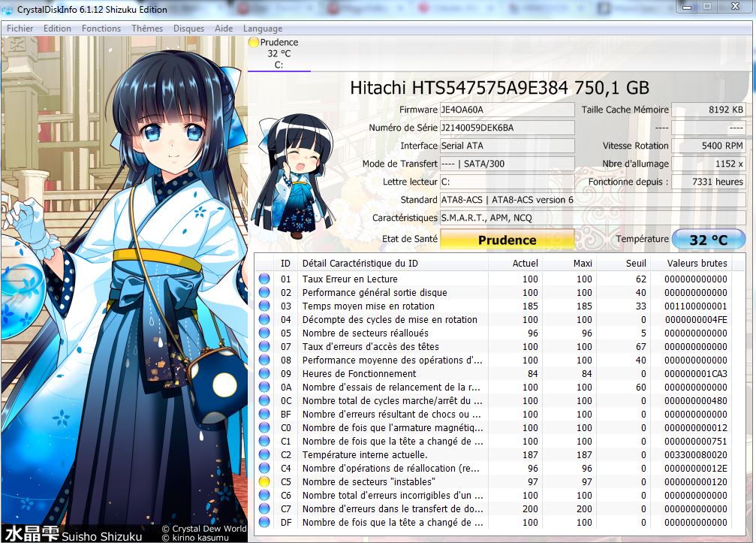Click the 32 °C temperature button
Image resolution: width=756 pixels, height=543 pixels.
(708, 240)
